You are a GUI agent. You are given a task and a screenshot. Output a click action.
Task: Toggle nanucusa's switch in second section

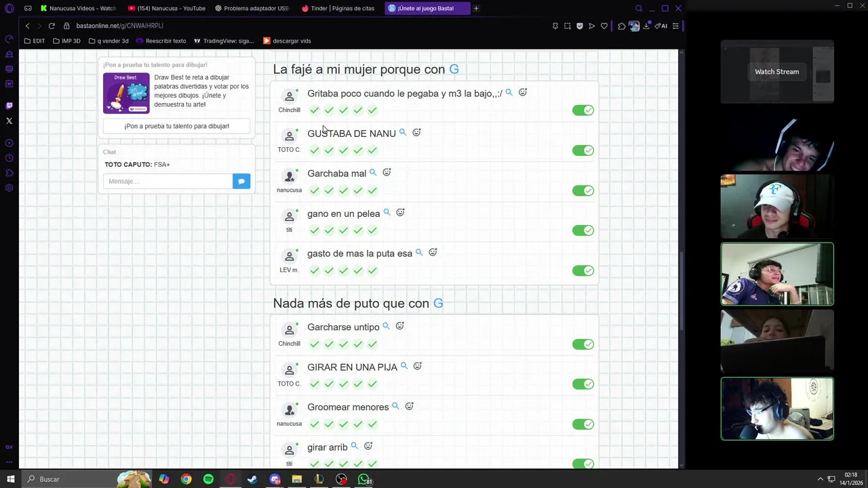(x=583, y=424)
